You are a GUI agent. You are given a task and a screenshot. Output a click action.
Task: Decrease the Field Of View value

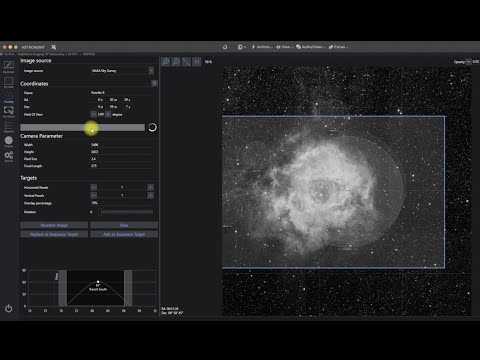pyautogui.click(x=94, y=114)
